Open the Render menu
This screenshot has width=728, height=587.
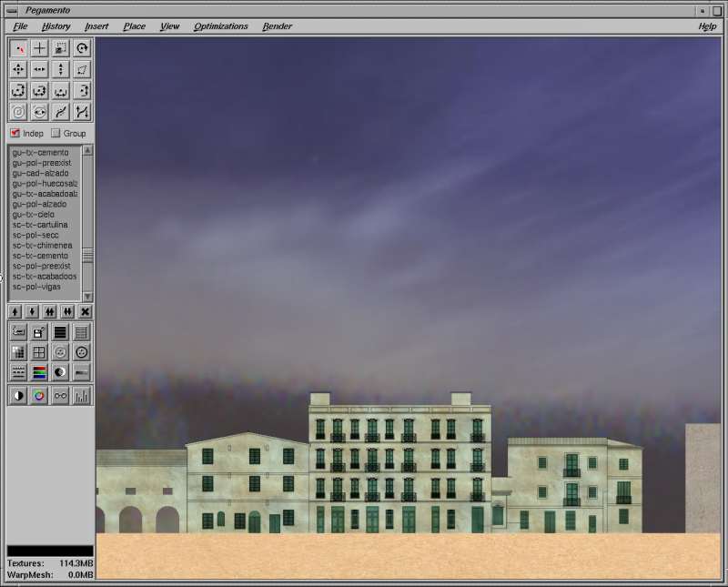(x=277, y=26)
